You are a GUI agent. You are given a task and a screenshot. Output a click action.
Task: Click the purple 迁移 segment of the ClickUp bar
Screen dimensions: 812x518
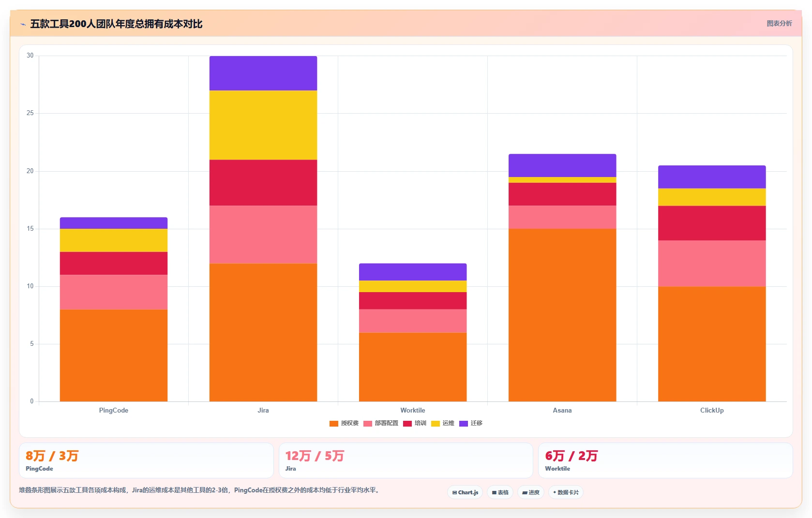[x=712, y=177]
